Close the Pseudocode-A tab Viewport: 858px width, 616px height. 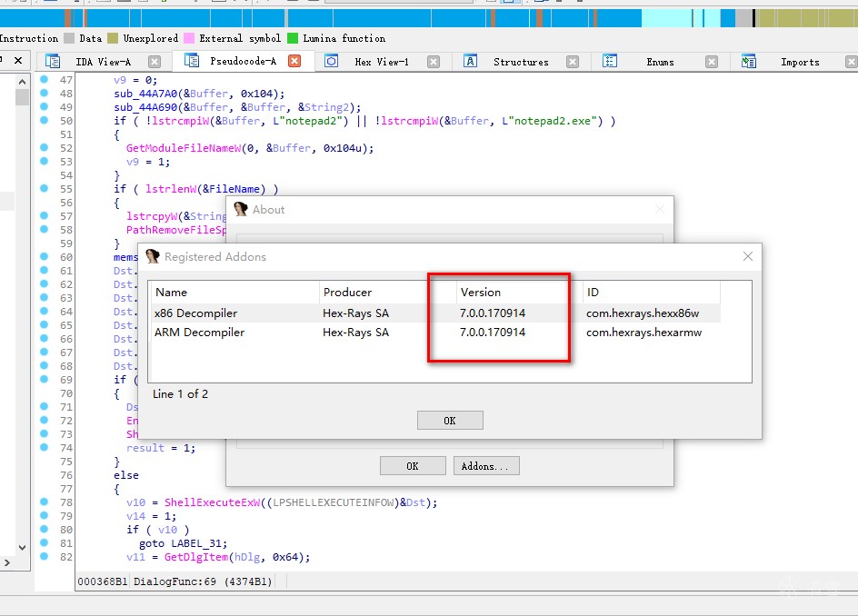click(294, 61)
